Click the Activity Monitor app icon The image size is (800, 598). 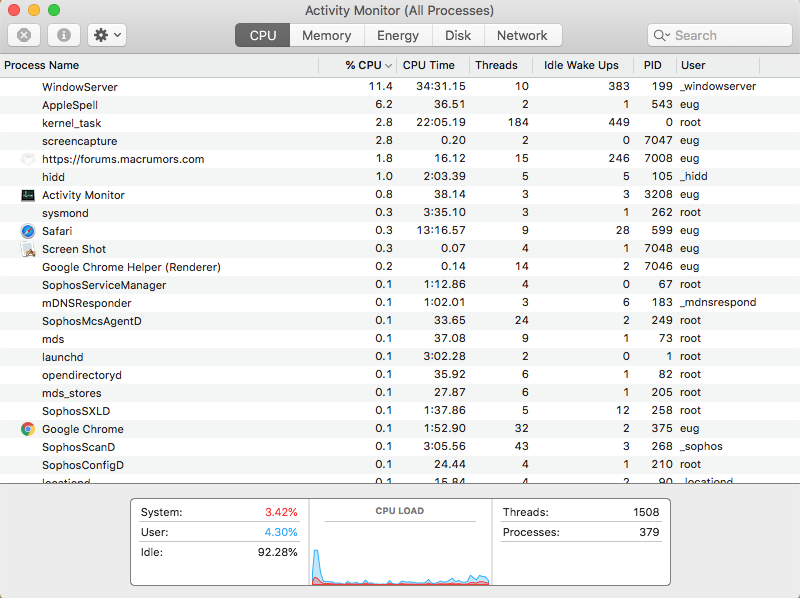(x=28, y=195)
